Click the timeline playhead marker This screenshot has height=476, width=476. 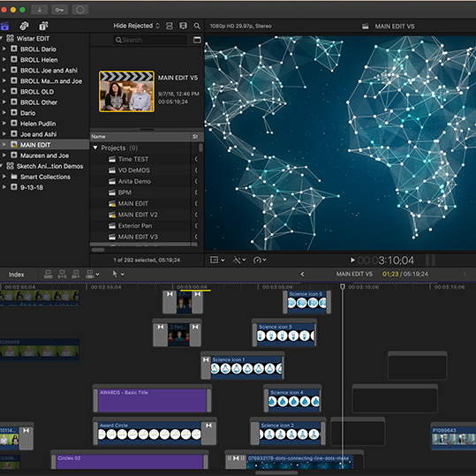coord(343,286)
